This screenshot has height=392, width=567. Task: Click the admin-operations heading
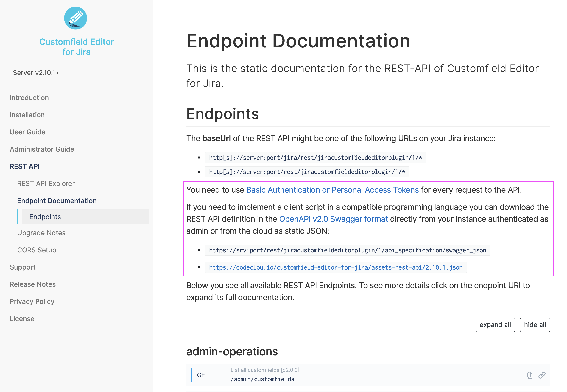point(232,351)
